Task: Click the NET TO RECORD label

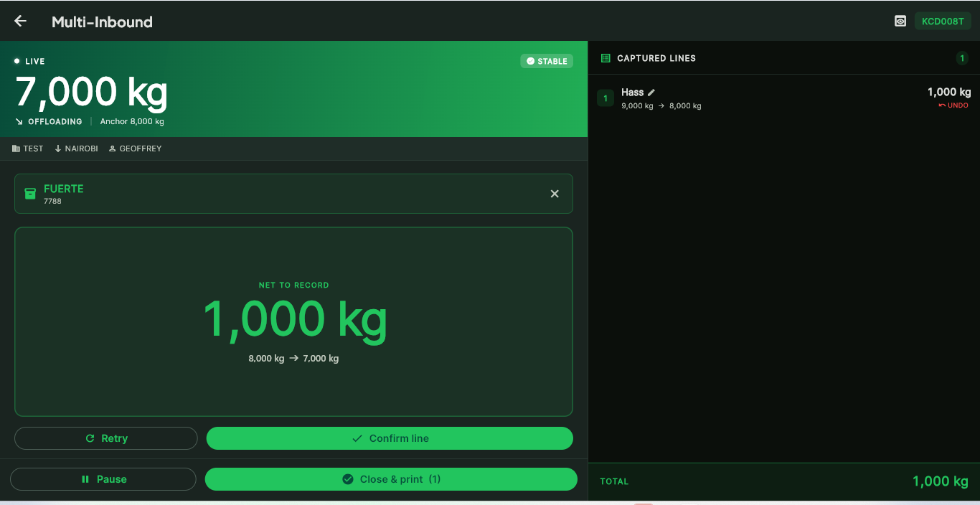Action: 294,285
